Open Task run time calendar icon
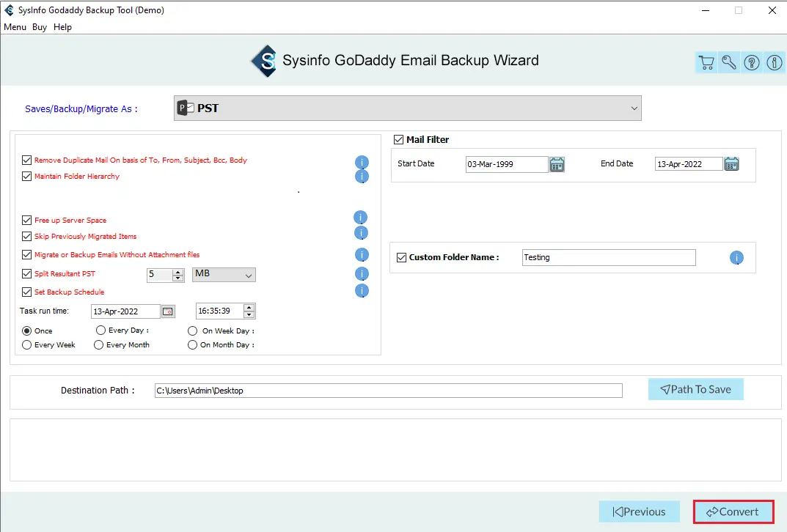Screen dimensions: 787x532 coord(168,311)
